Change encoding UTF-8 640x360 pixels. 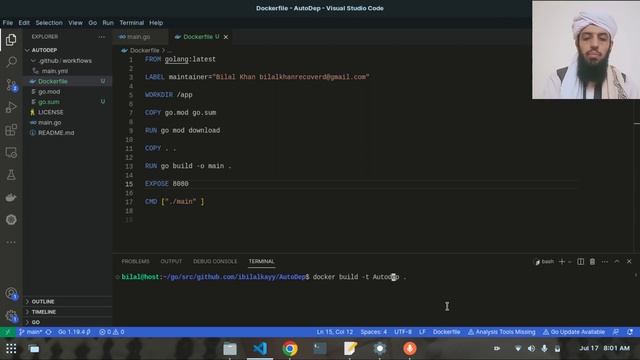[x=403, y=332]
